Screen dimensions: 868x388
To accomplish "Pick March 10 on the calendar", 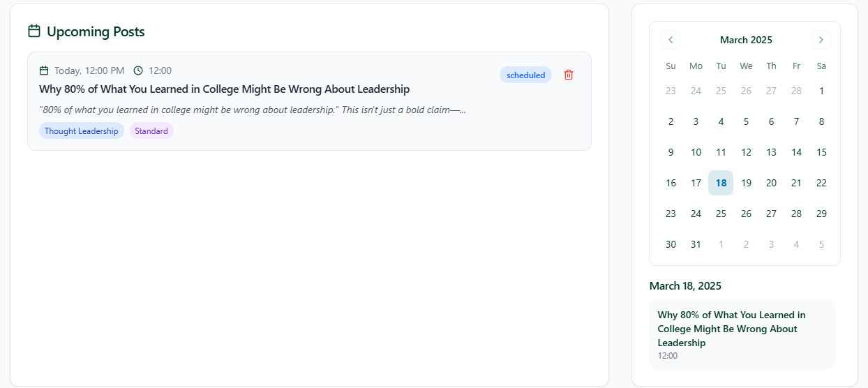I will click(696, 152).
